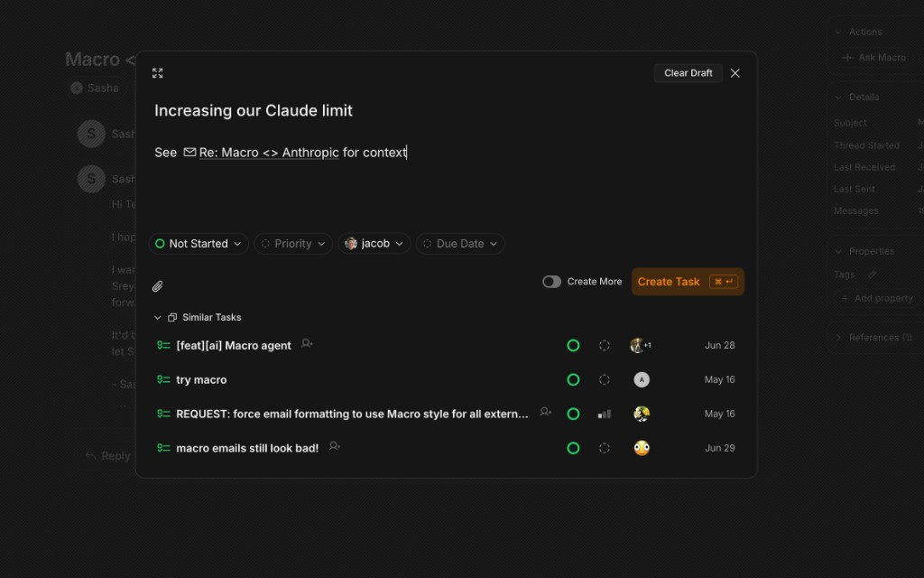
Task: Close the create task dialog
Action: click(735, 73)
